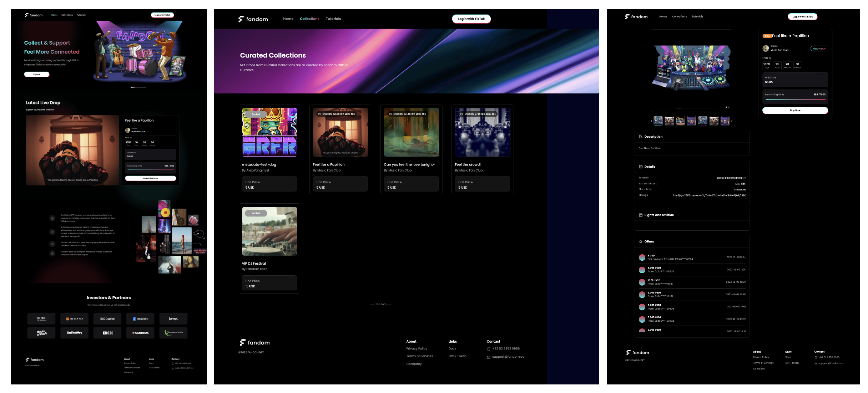Open the metadata-test-dog collection card image
Image resolution: width=868 pixels, height=393 pixels.
coord(269,132)
